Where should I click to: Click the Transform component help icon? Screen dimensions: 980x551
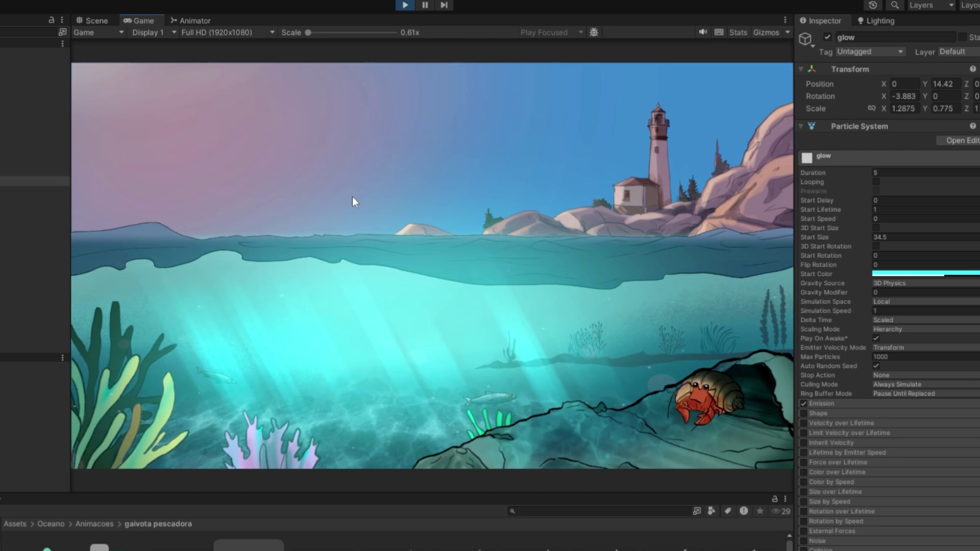(x=972, y=69)
